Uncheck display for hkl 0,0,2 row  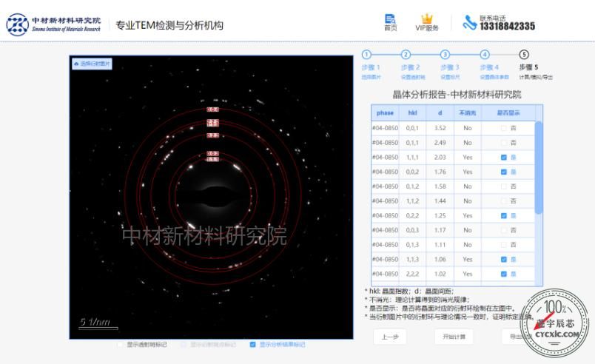coord(503,172)
